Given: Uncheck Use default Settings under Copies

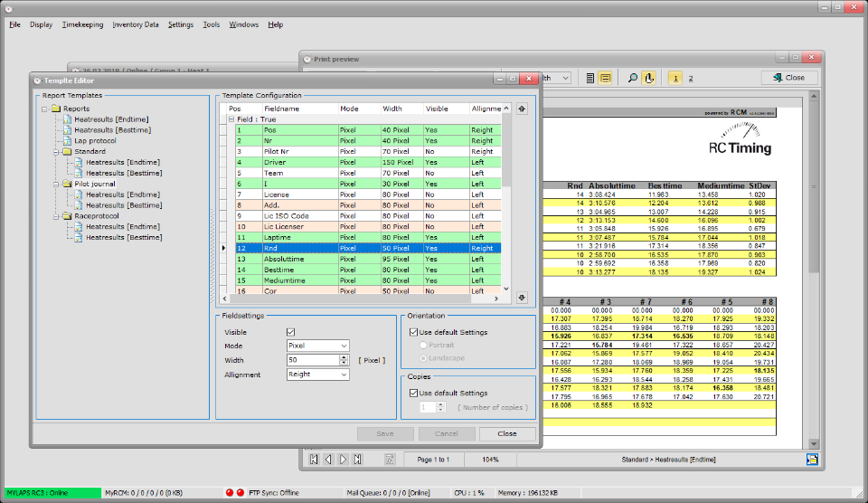Looking at the screenshot, I should pyautogui.click(x=413, y=394).
